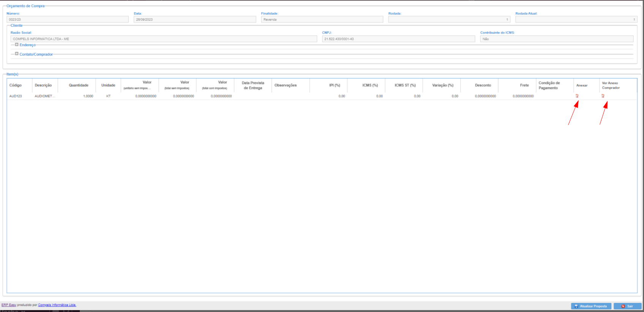Click the Data Prevista de Entrega header
The width and height of the screenshot is (644, 312).
coord(253,85)
